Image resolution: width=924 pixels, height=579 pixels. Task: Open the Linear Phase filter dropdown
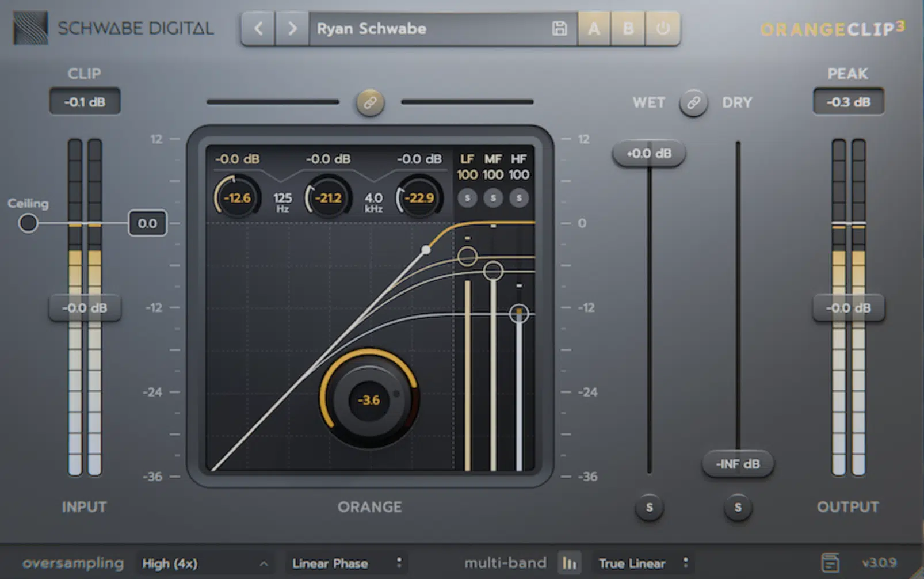tap(347, 563)
